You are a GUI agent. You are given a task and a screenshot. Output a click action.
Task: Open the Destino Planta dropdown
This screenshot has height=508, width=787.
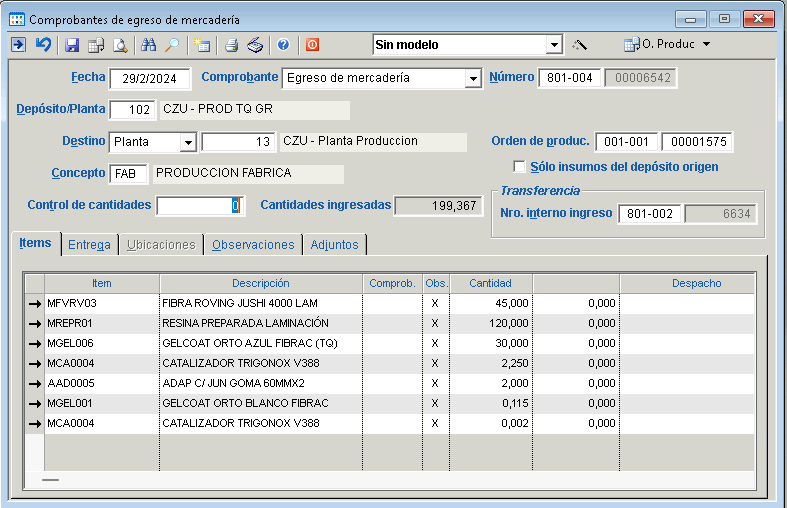pyautogui.click(x=187, y=142)
